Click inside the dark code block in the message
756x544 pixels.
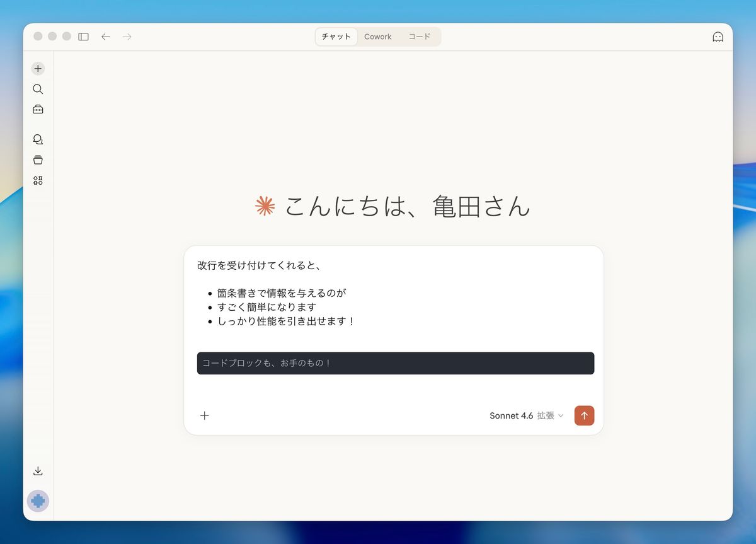tap(395, 363)
